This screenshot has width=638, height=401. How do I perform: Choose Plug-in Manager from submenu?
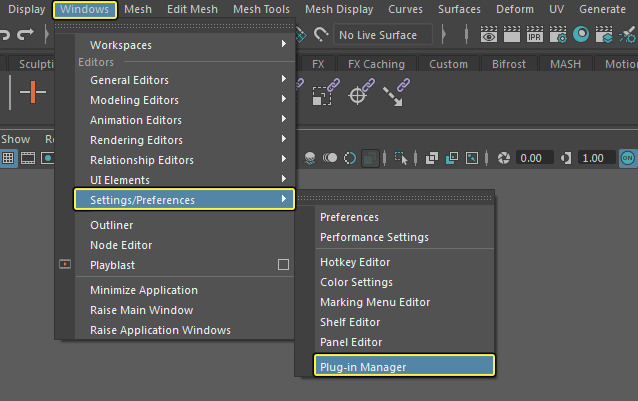click(395, 367)
